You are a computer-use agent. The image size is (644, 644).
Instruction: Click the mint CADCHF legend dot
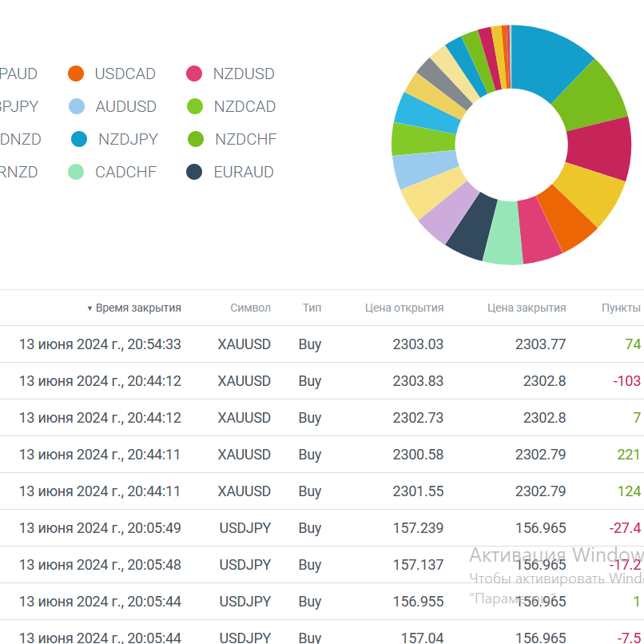coord(76,173)
